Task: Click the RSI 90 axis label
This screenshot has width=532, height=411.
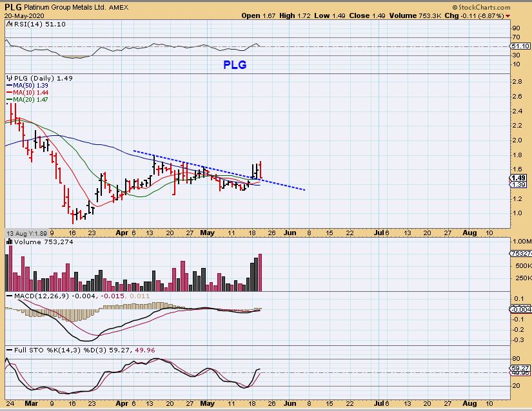Action: click(x=516, y=28)
